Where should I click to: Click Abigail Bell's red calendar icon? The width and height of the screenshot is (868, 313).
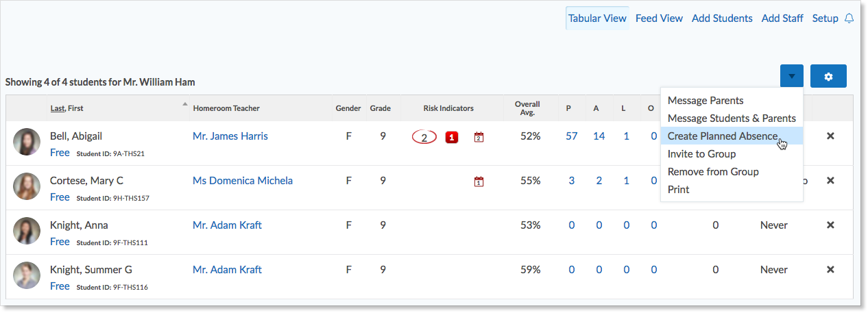click(x=479, y=137)
